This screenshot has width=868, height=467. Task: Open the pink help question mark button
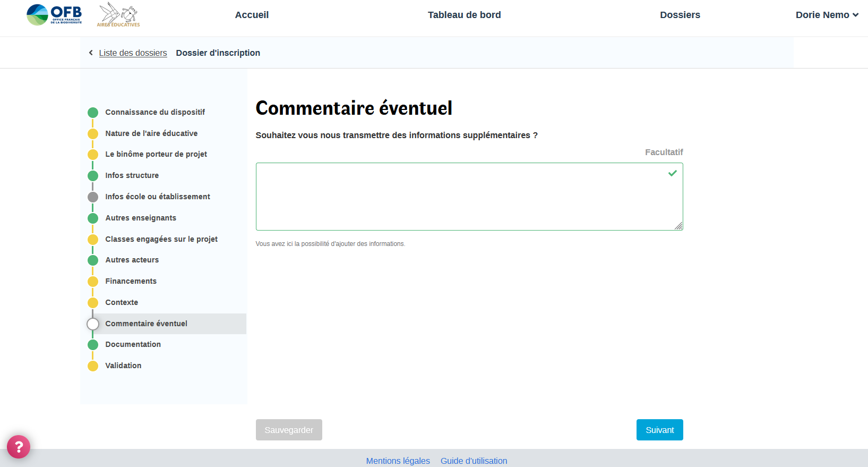pyautogui.click(x=19, y=447)
